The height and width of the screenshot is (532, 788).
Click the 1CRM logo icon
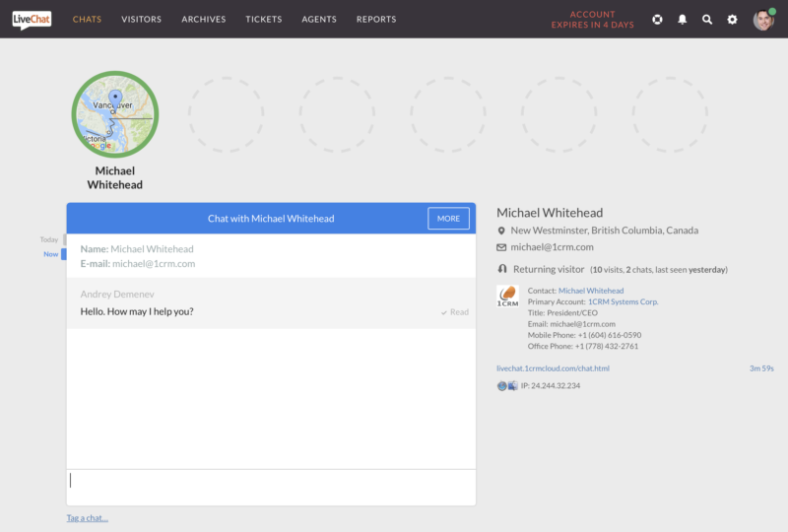[x=508, y=296]
